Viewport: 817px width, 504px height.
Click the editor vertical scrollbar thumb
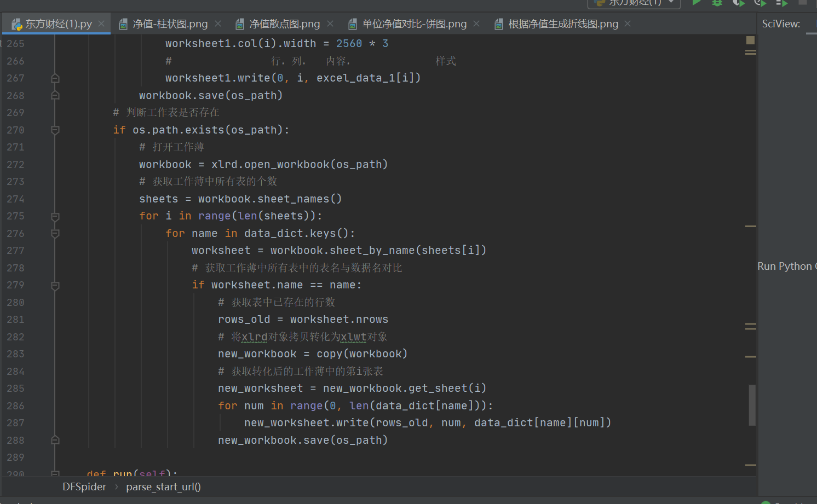coord(752,405)
